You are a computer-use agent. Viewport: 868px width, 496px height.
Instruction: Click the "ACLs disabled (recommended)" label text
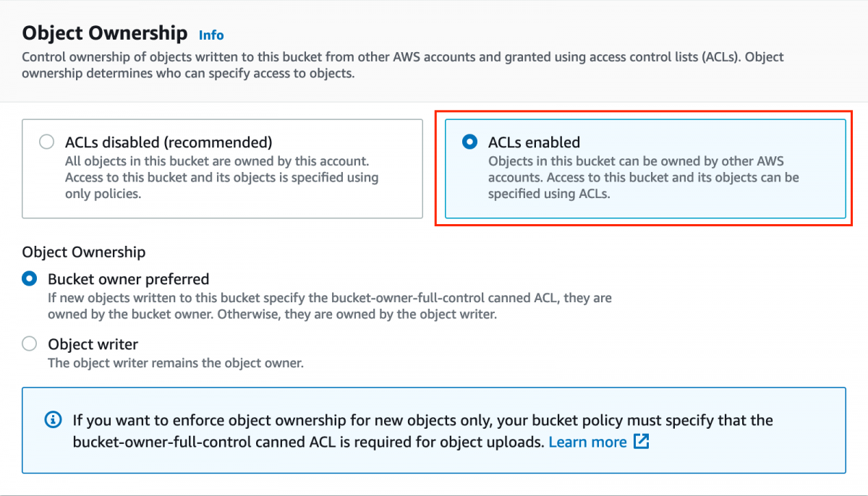[x=169, y=142]
